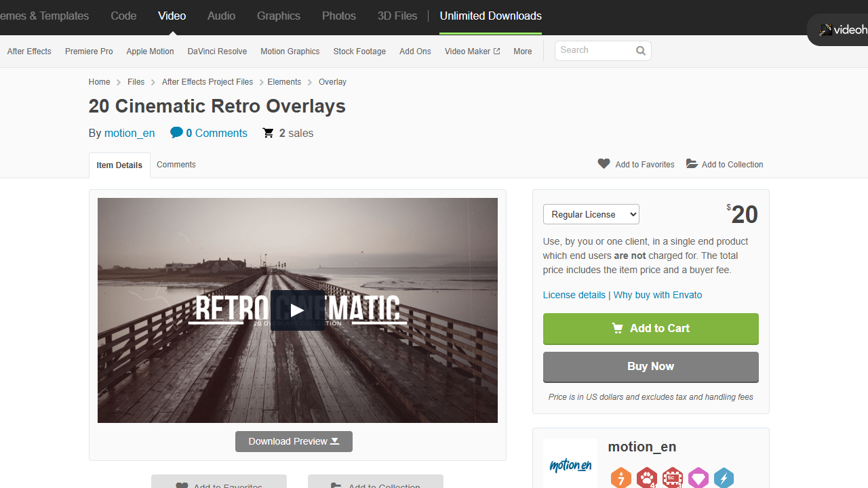Open the More menu in subnavigation
This screenshot has height=488, width=868.
click(522, 52)
